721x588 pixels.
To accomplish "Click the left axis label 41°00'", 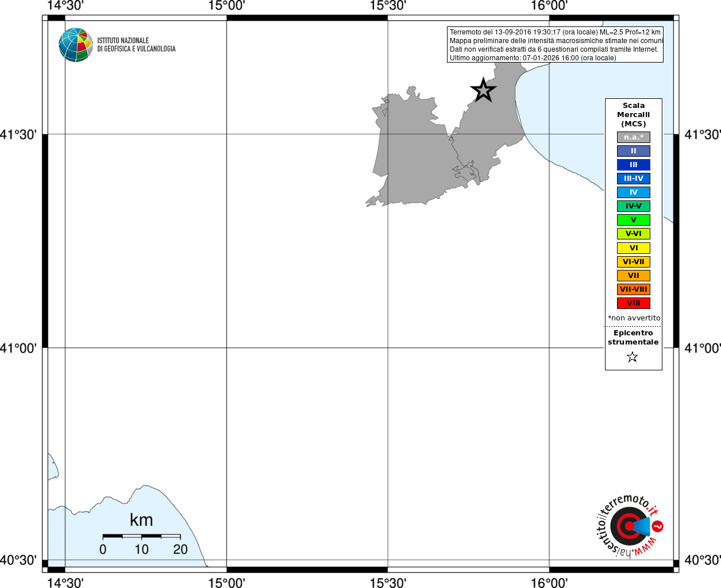I will click(18, 348).
